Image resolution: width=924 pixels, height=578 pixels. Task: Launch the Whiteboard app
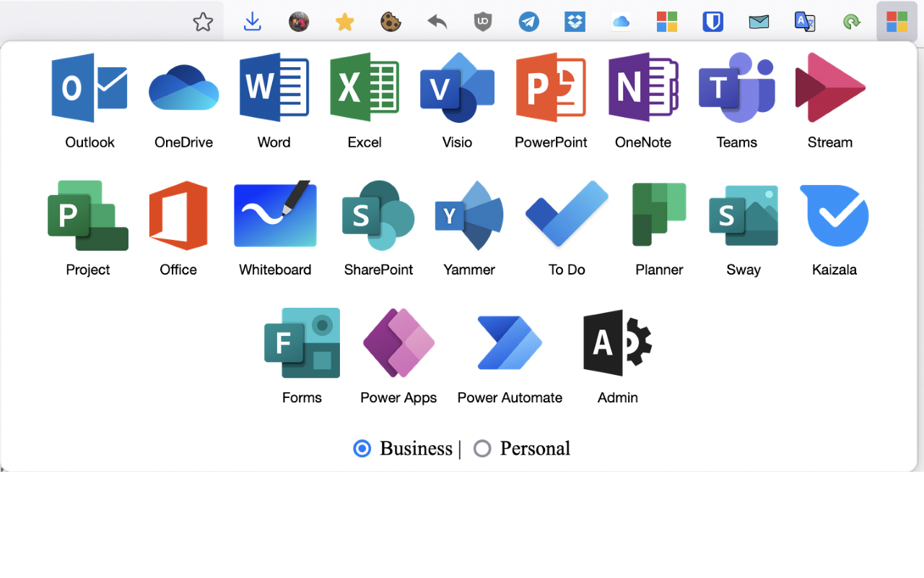pyautogui.click(x=274, y=215)
